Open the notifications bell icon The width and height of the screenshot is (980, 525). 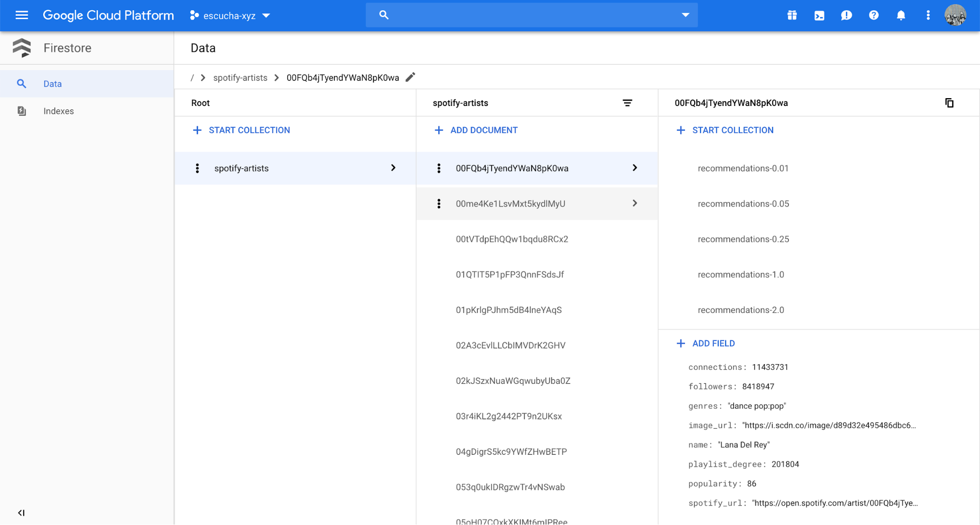(x=901, y=15)
